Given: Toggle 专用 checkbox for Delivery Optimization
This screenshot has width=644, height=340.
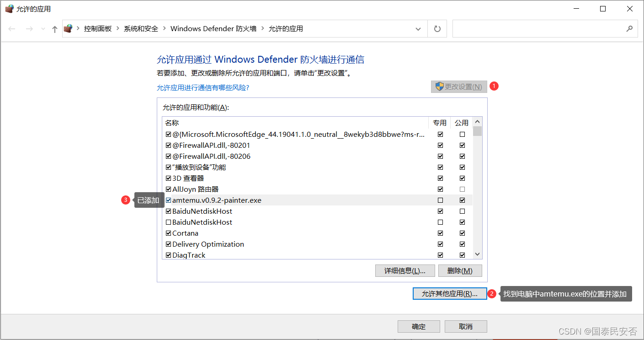Looking at the screenshot, I should 440,244.
